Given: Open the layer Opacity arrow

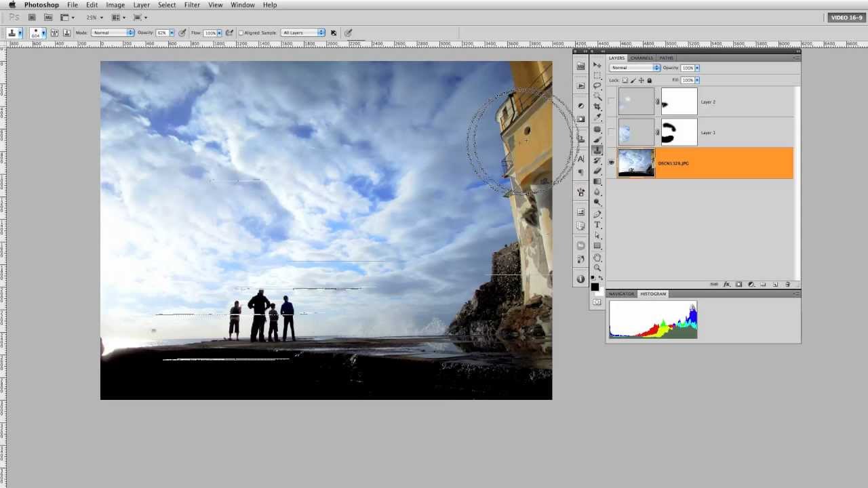Looking at the screenshot, I should [697, 68].
